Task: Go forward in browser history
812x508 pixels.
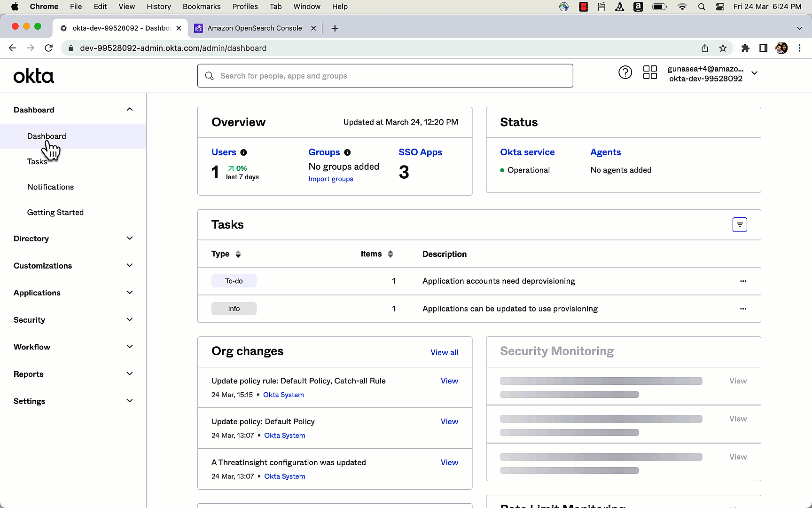Action: [31, 48]
